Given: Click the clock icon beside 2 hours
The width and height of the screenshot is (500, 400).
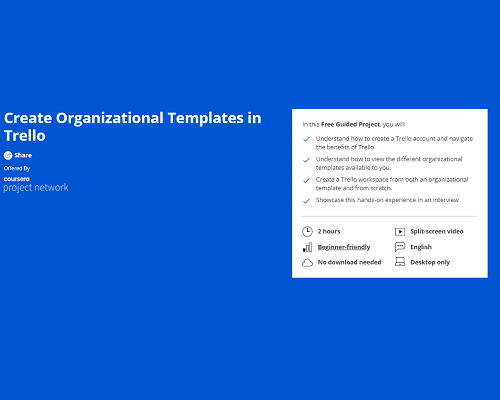Looking at the screenshot, I should [307, 231].
